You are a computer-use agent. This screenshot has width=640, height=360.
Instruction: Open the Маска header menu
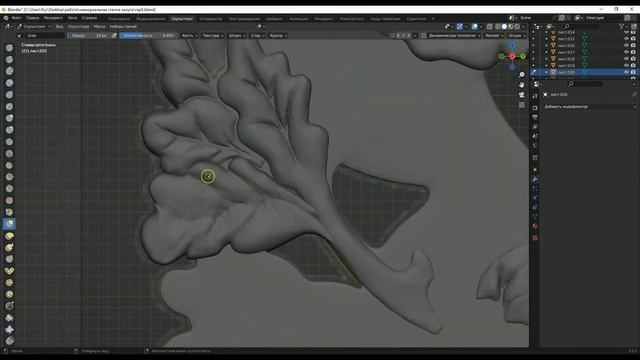pos(99,27)
